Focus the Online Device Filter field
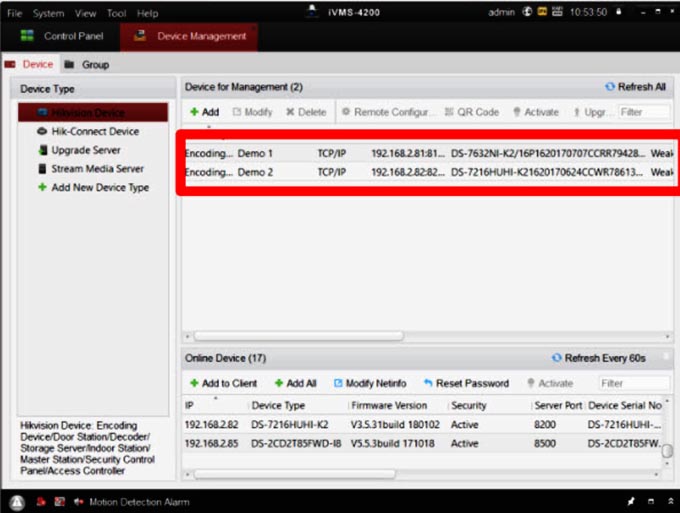This screenshot has width=680, height=513. tap(634, 383)
